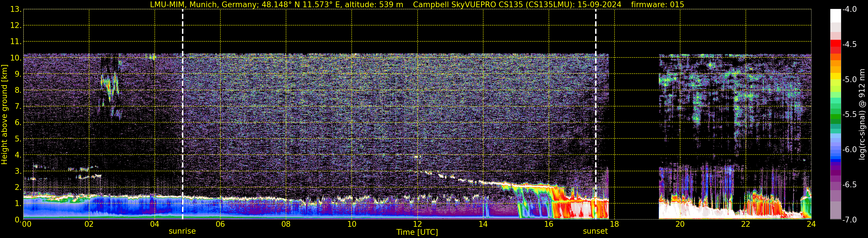868x238 pixels.
Task: Click the 'log(rc-signal) @ 912 nm' colorbar label
Action: [x=862, y=114]
